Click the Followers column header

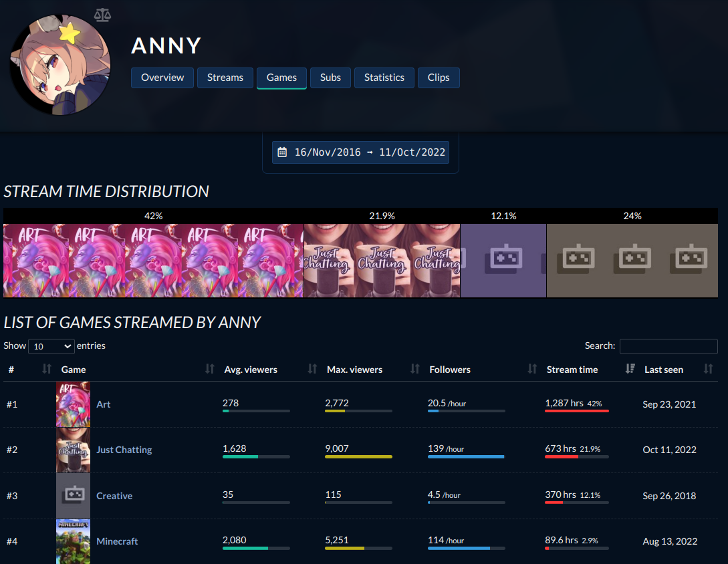click(x=450, y=370)
